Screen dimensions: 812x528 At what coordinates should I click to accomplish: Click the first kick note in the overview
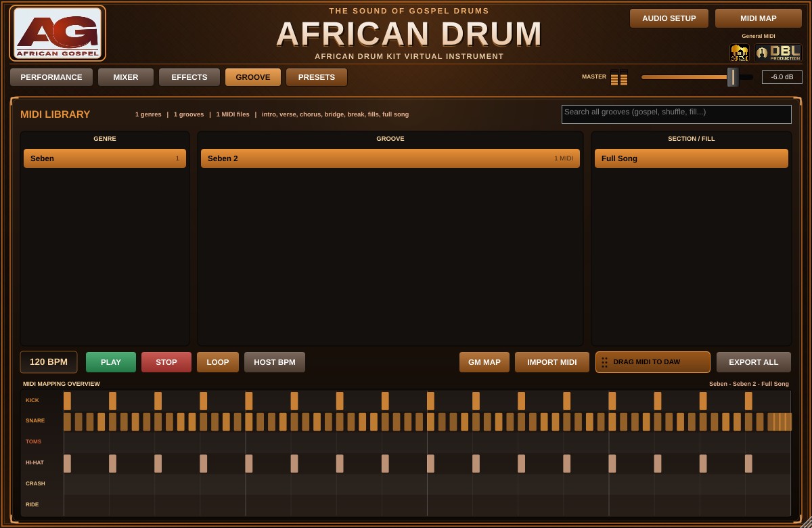(x=67, y=401)
